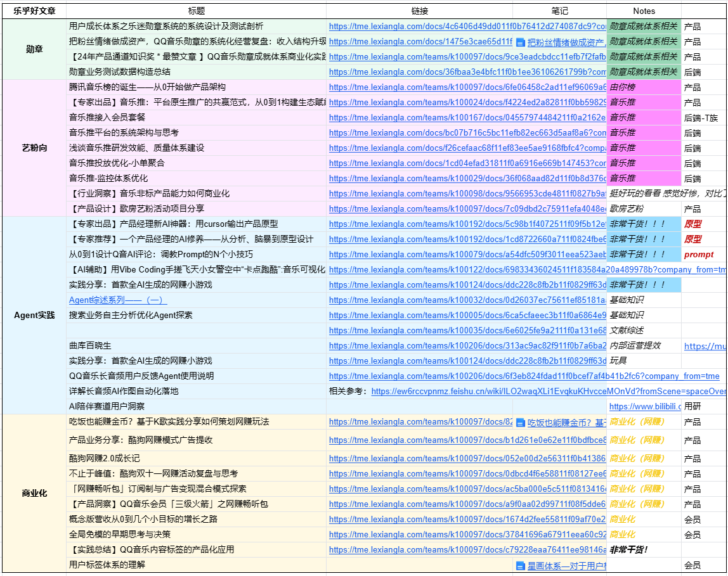This screenshot has height=576, width=728.
Task: Open the link for QQ音乐长音频用户反馈Agent使用说明 row
Action: pyautogui.click(x=524, y=376)
